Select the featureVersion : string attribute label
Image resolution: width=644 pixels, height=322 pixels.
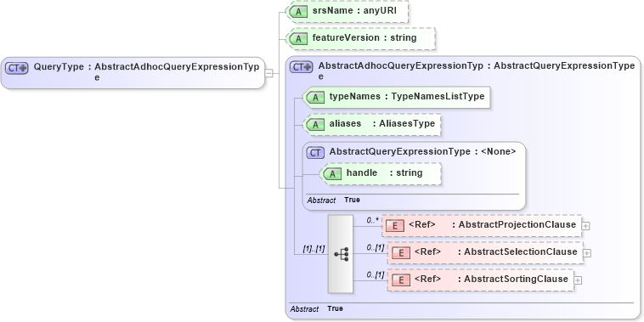tap(364, 37)
